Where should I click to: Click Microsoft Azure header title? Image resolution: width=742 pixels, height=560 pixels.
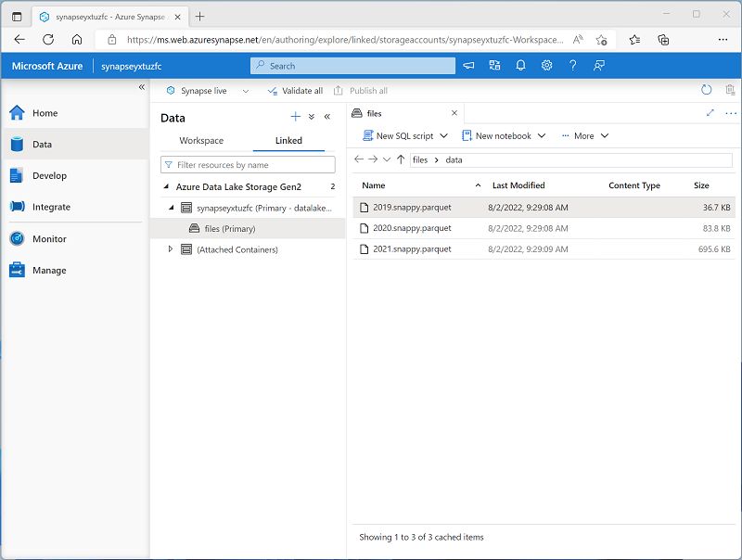[x=47, y=66]
